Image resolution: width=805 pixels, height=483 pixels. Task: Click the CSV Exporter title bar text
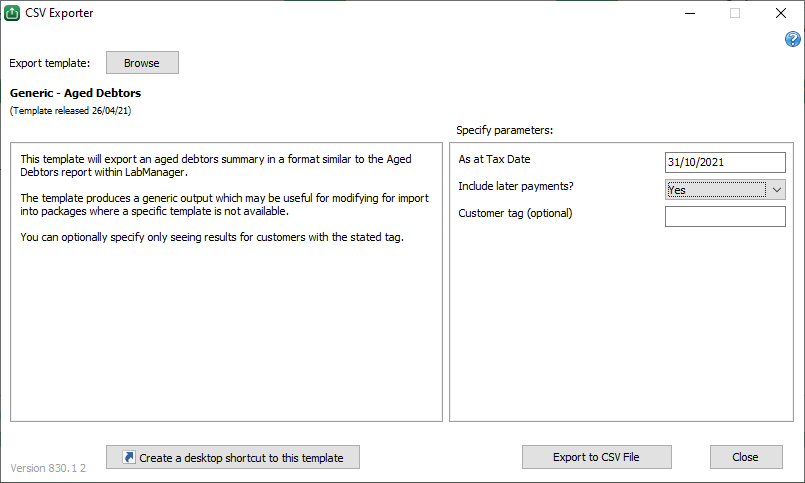tap(59, 13)
